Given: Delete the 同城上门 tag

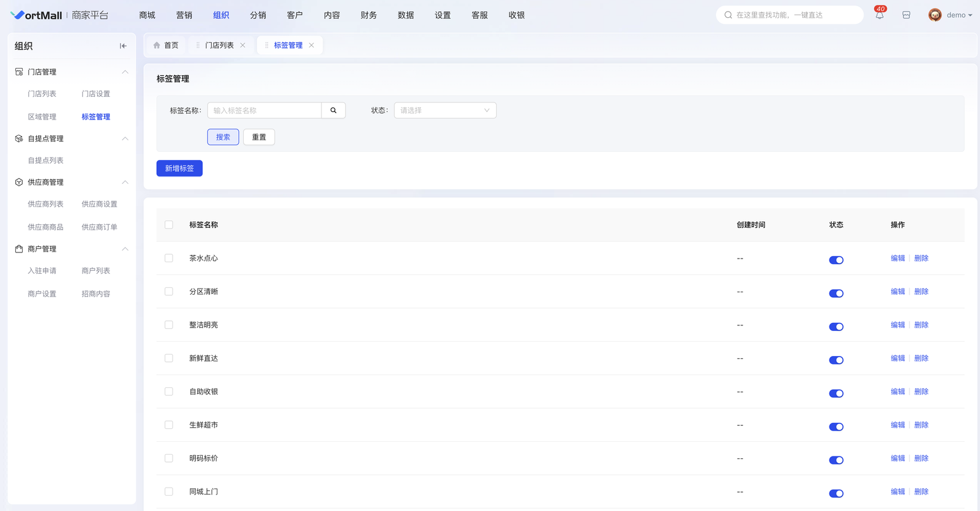Looking at the screenshot, I should [921, 491].
